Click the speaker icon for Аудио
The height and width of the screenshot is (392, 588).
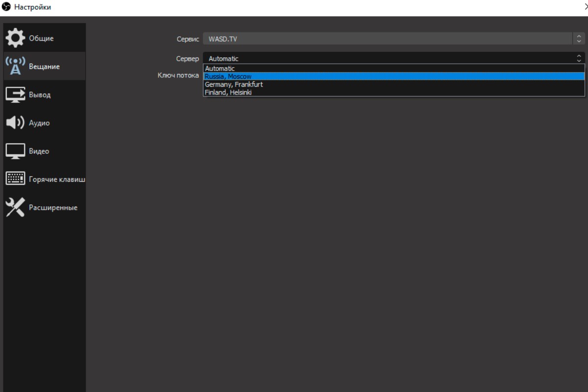[15, 123]
